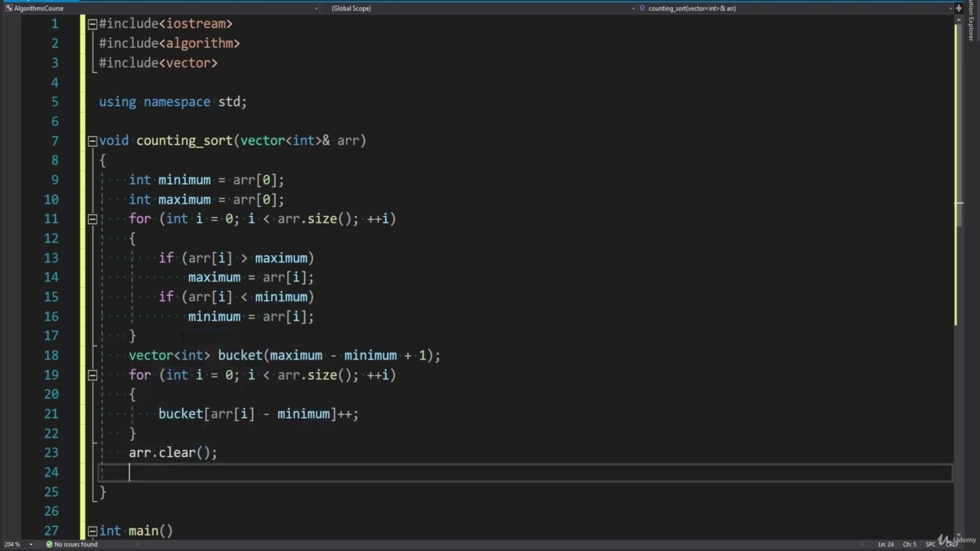Screen dimensions: 980x551
Task: Click line number 26 in the margin
Action: [x=51, y=511]
